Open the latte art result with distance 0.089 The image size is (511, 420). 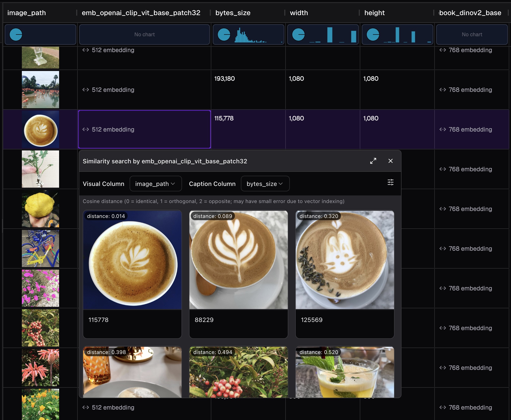[238, 260]
